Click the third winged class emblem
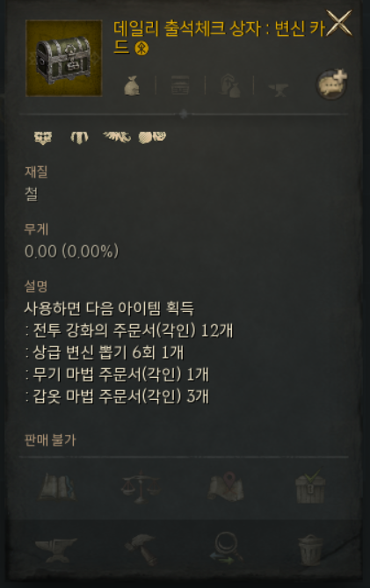This screenshot has width=370, height=588. click(x=117, y=137)
